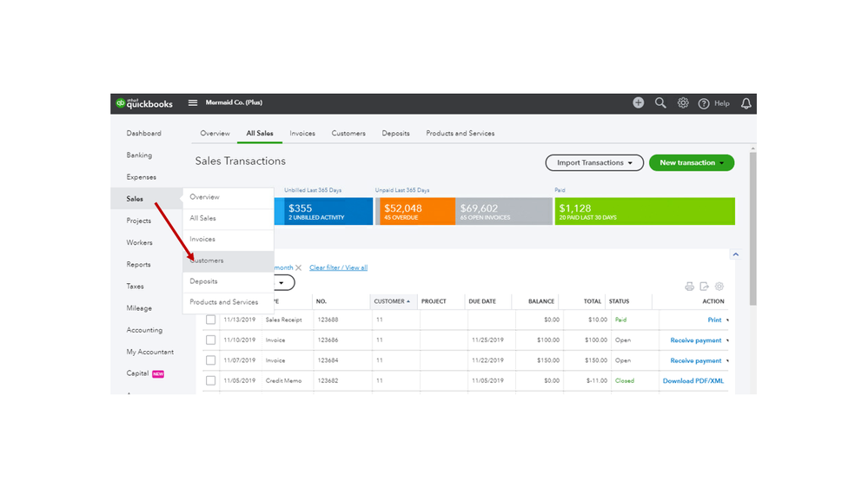Click Receive payment for invoice 123686
This screenshot has height=488, width=868.
(696, 340)
